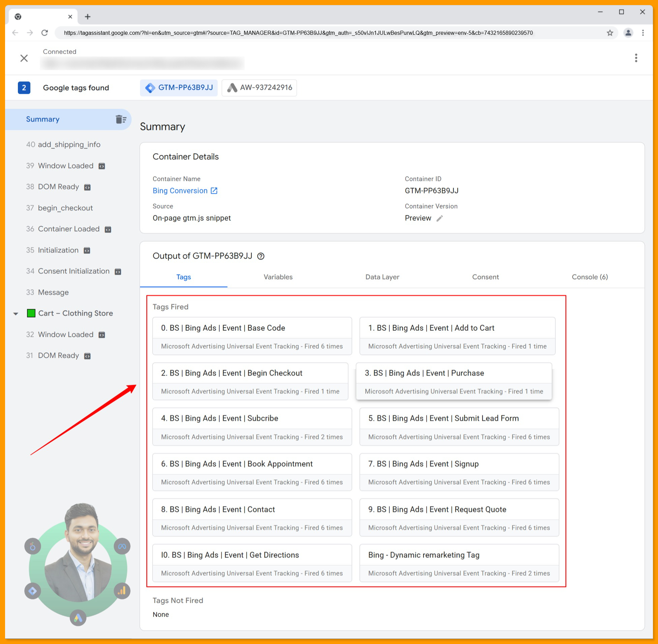Viewport: 658px width, 644px height.
Task: Open the help icon beside Output of GTM-PP63B9JJ
Action: (261, 256)
